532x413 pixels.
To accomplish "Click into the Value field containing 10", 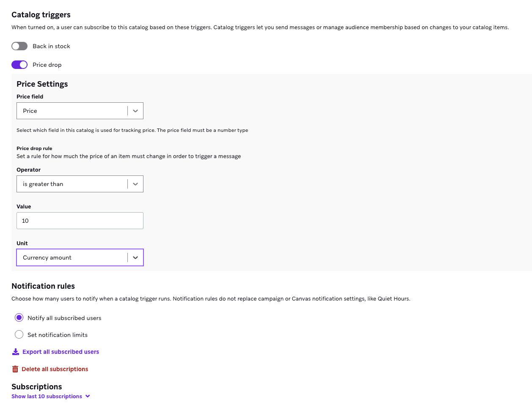I will click(x=80, y=221).
